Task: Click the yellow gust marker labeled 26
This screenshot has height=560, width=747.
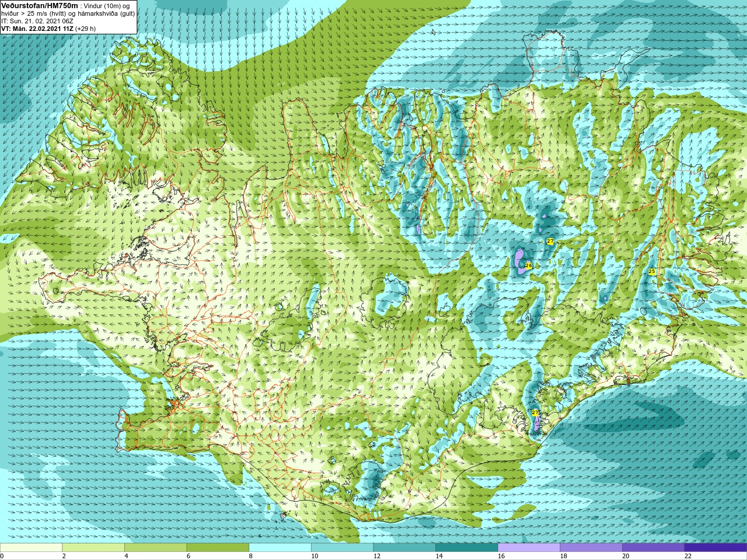Action: click(529, 265)
